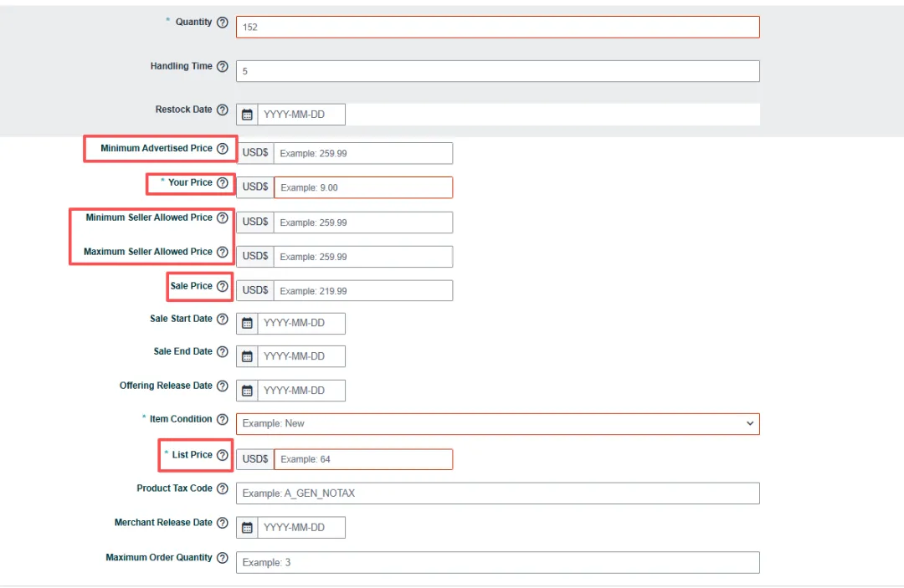Click the Product Tax Code label
Screen dimensions: 904x588
coord(174,488)
